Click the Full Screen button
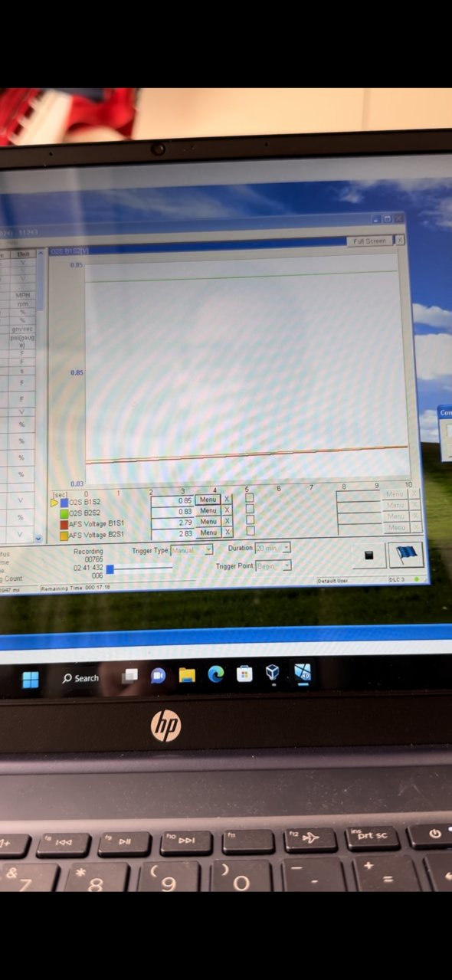Viewport: 452px width, 980px height. [369, 241]
